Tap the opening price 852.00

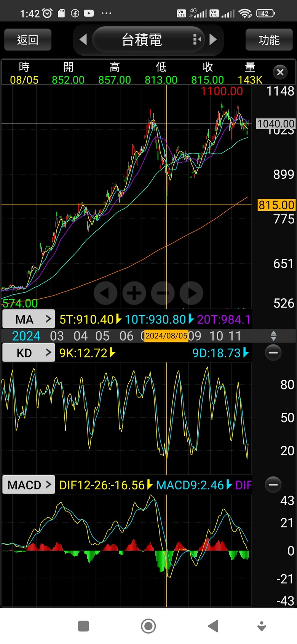pyautogui.click(x=68, y=80)
